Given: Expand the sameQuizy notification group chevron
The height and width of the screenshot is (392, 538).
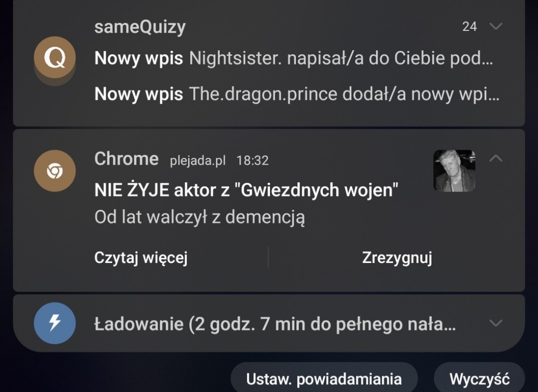Looking at the screenshot, I should pyautogui.click(x=495, y=26).
